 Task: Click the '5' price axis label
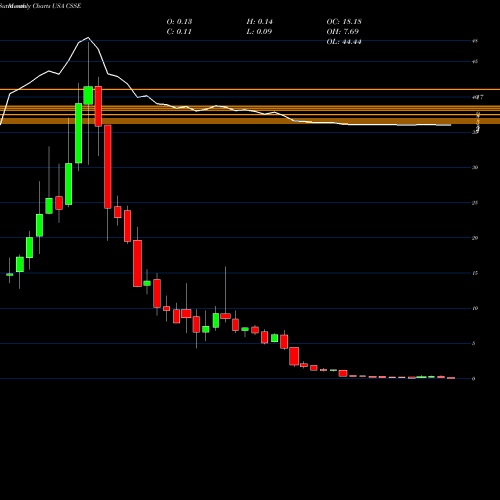click(474, 343)
